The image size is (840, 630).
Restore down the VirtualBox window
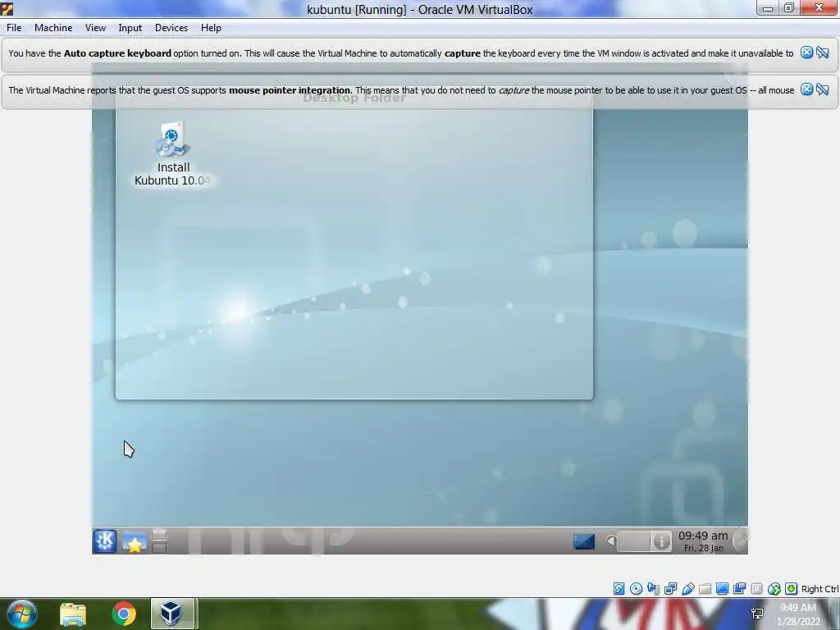coord(788,8)
